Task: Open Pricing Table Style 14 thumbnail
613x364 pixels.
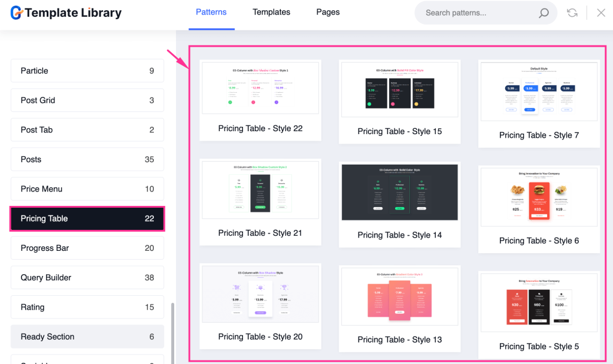Action: [399, 192]
